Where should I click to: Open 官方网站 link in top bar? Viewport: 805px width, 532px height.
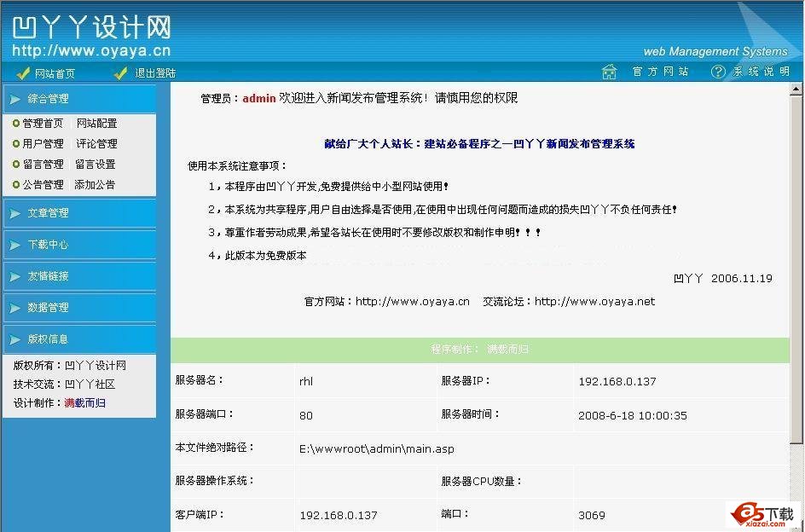click(660, 72)
